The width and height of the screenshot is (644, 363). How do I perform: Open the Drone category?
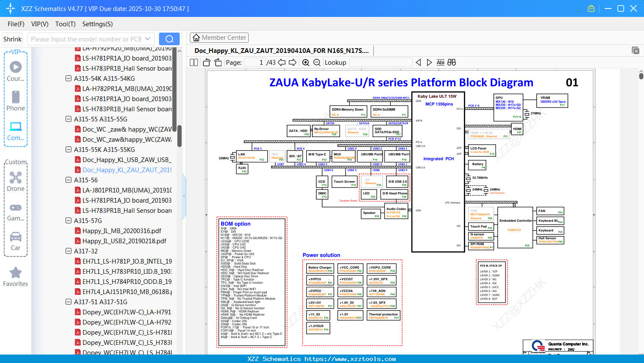tap(16, 181)
